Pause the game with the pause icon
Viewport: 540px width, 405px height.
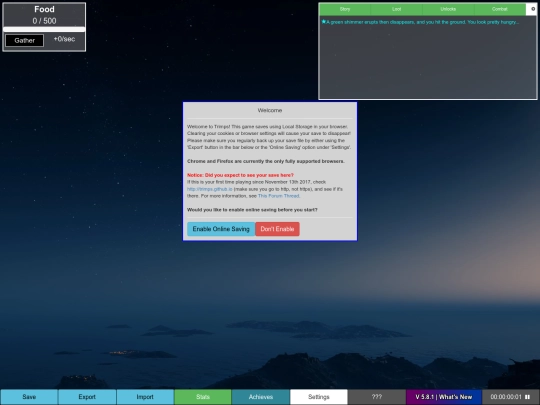tap(527, 397)
